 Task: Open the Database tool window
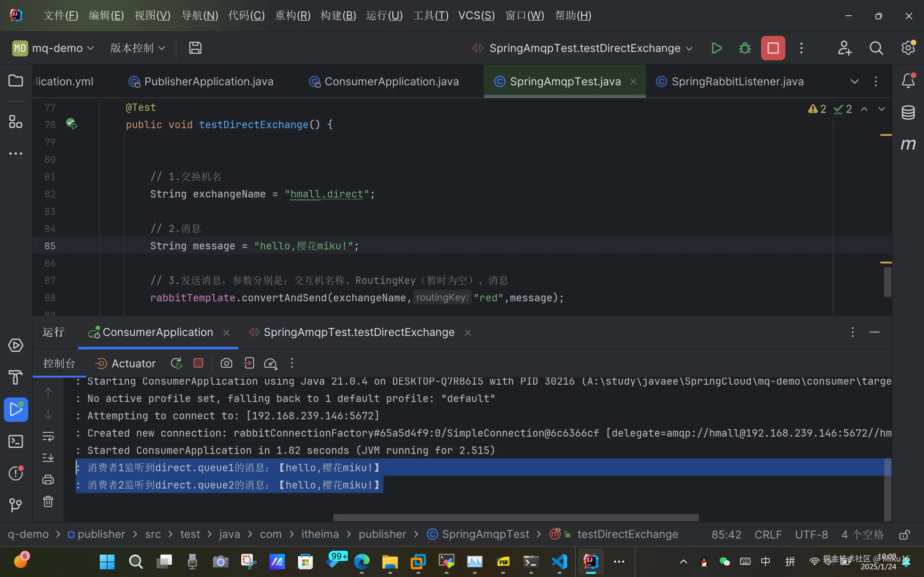908,113
